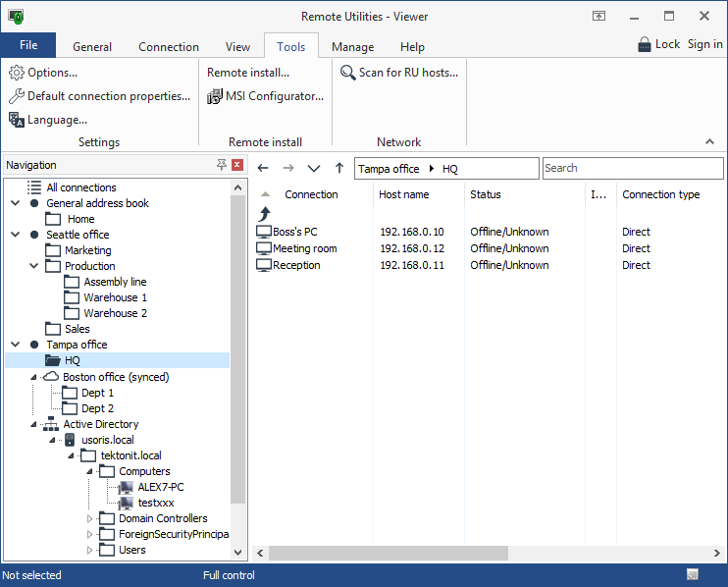
Task: Switch to the Manage tab
Action: (353, 47)
